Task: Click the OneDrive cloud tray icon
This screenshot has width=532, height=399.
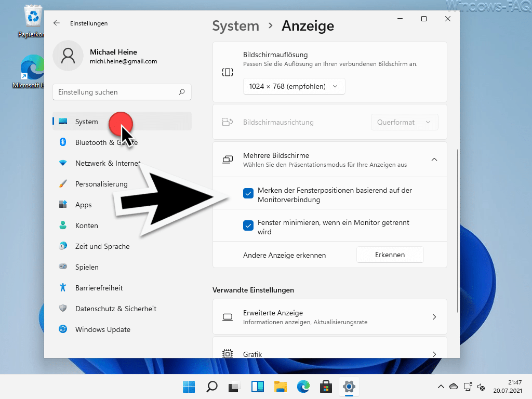Action: 453,387
